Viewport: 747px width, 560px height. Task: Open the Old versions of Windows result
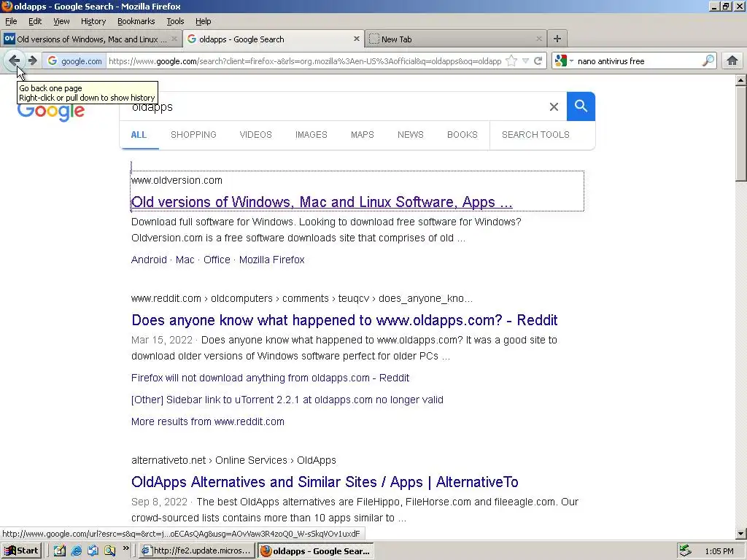point(322,202)
